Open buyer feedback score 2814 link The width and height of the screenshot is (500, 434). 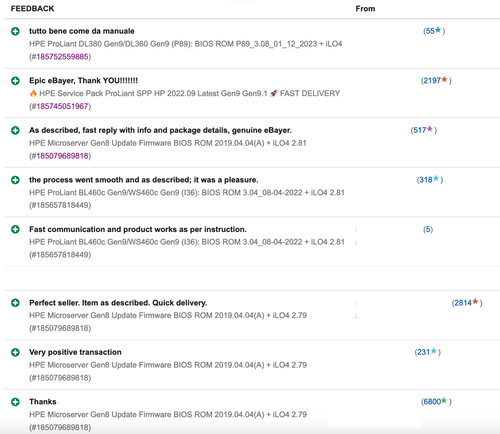pyautogui.click(x=463, y=303)
